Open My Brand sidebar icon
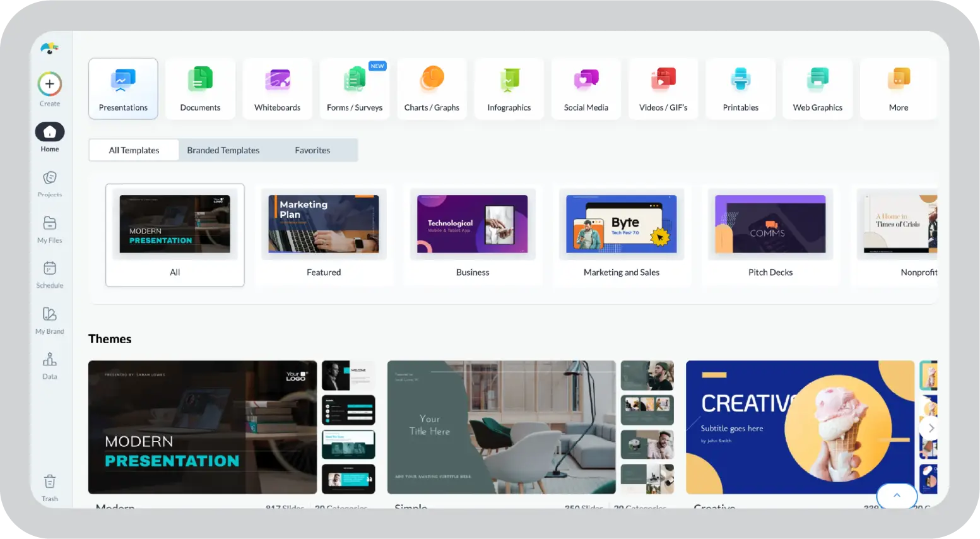This screenshot has height=539, width=980. pyautogui.click(x=50, y=314)
